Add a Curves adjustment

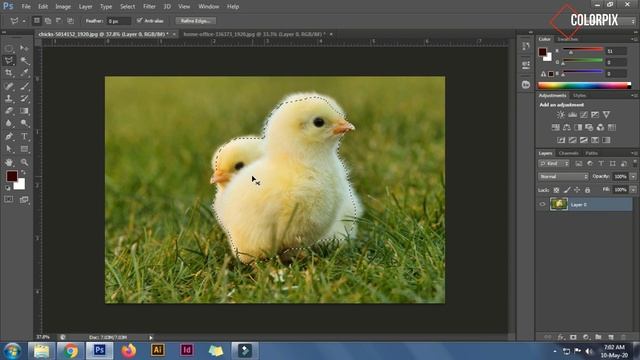[584, 115]
